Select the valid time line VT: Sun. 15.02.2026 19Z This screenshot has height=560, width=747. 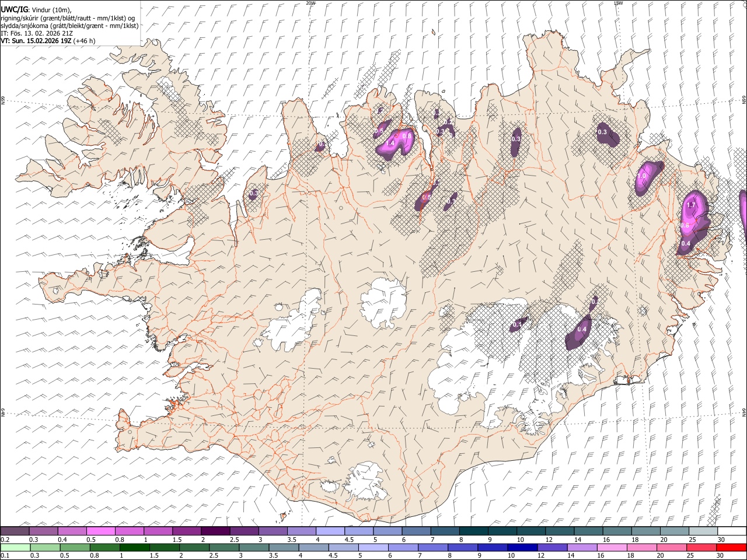coord(48,41)
